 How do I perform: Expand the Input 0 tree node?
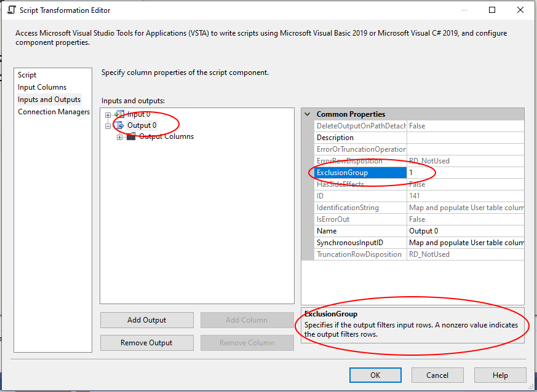[108, 115]
